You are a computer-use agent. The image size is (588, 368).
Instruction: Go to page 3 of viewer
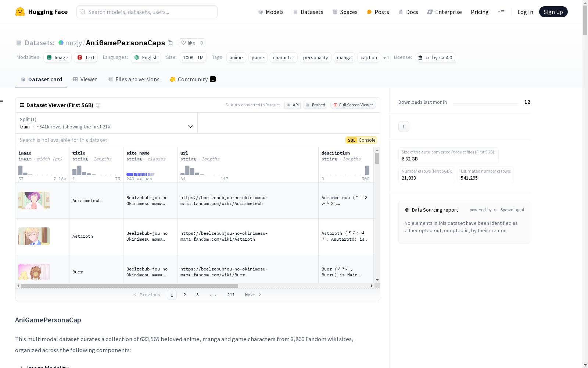(x=197, y=295)
